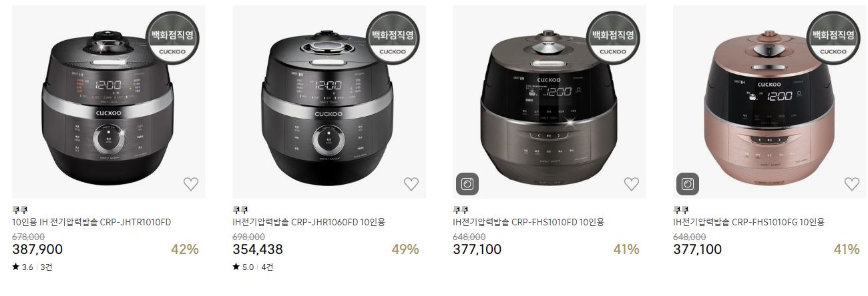The image size is (868, 296).
Task: Open link IH전기압력밥솥 CRP-FHS1010FD 10인용
Action: click(528, 222)
